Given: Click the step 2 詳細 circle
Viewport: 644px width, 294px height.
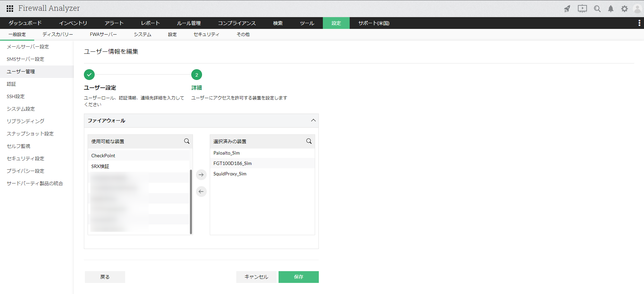Looking at the screenshot, I should coord(197,75).
